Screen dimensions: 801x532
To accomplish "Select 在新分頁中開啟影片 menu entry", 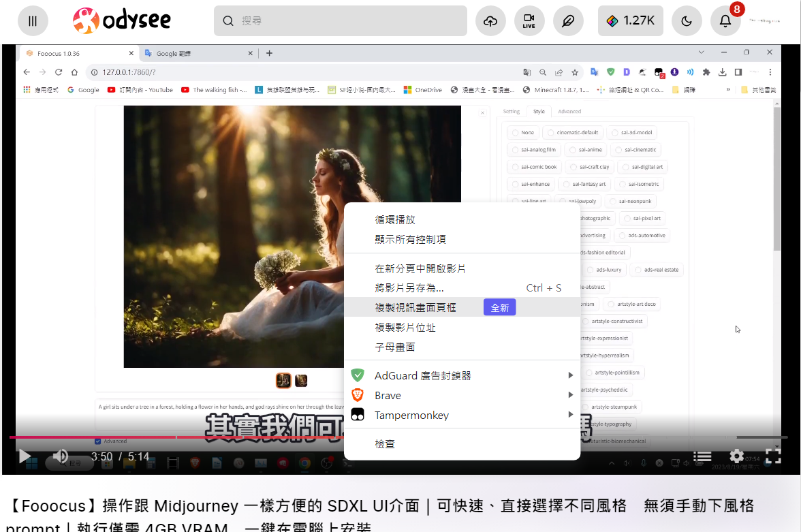I will click(462, 268).
